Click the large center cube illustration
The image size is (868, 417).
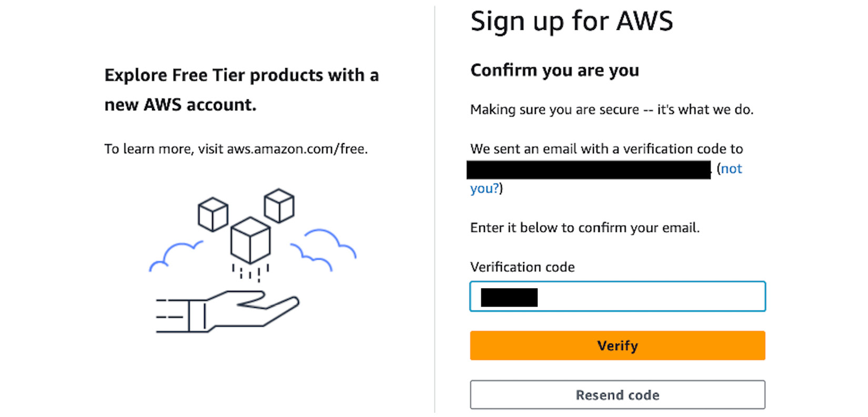(250, 240)
